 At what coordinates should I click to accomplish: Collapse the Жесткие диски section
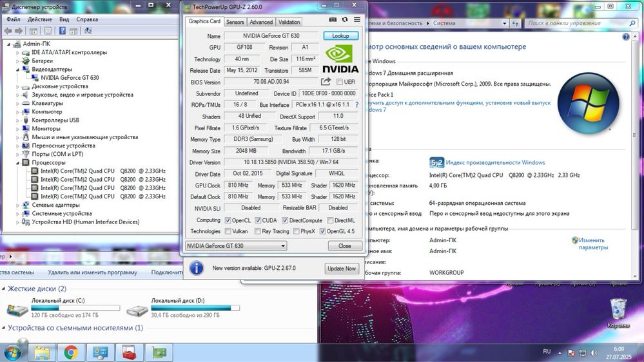(4, 289)
